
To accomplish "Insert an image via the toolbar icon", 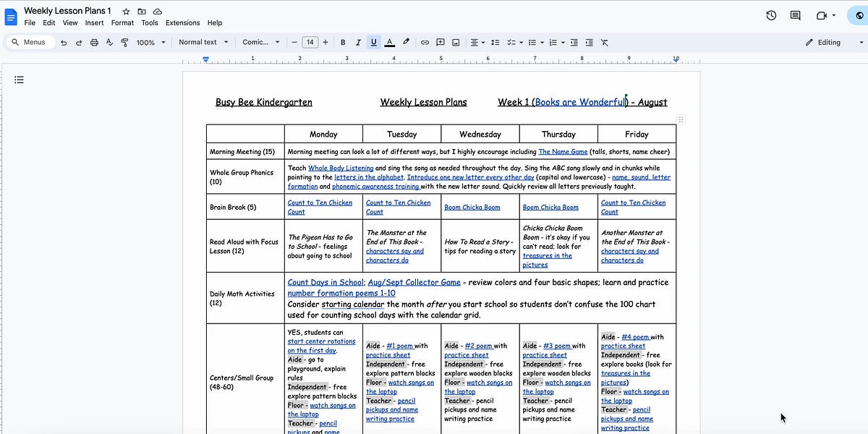I will click(x=456, y=42).
